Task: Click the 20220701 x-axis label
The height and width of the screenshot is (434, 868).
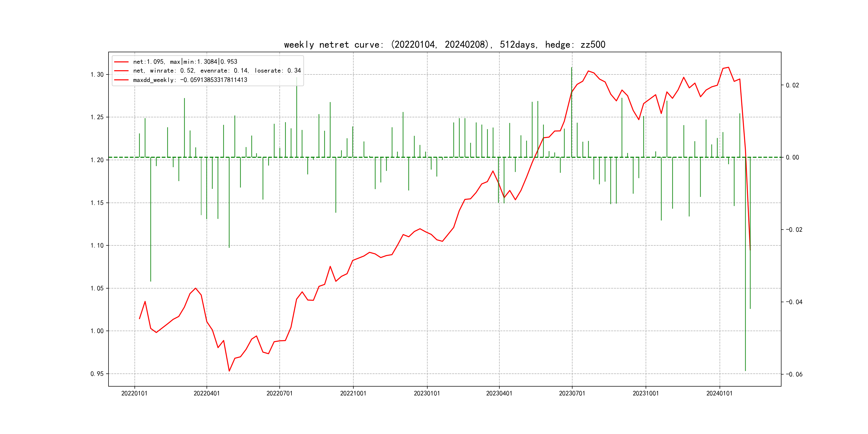Action: click(279, 393)
